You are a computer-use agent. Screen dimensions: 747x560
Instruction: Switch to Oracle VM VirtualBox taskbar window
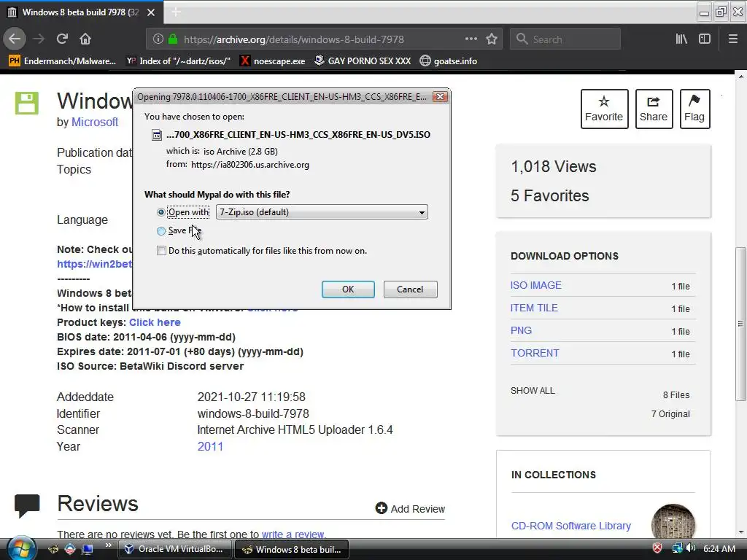tap(175, 549)
